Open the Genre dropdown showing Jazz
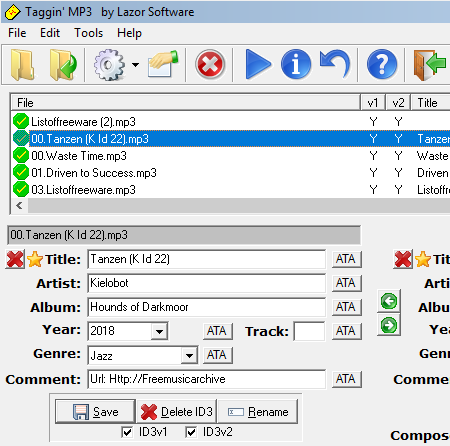The height and width of the screenshot is (446, 450). 189,355
